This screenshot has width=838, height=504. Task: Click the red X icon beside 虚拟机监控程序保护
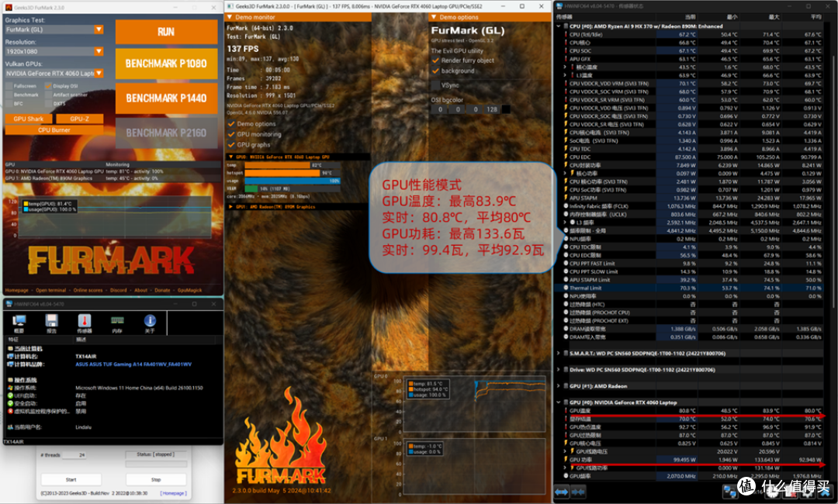tap(10, 411)
